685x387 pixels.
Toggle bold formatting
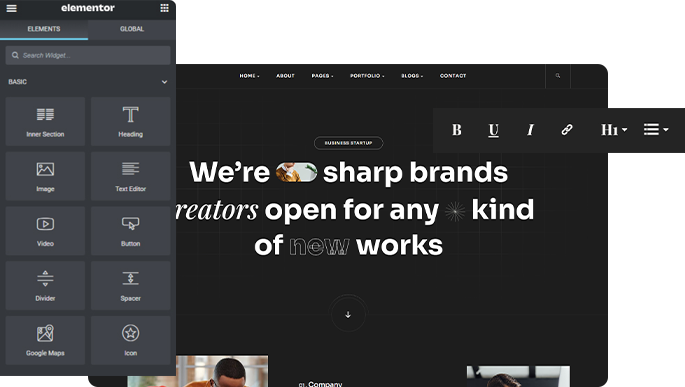pos(457,130)
